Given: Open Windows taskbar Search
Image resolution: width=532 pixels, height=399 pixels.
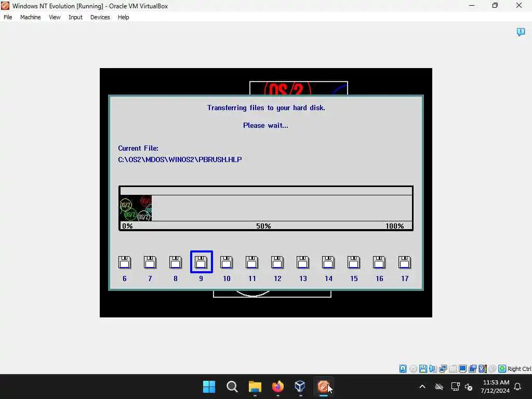Looking at the screenshot, I should pyautogui.click(x=232, y=387).
